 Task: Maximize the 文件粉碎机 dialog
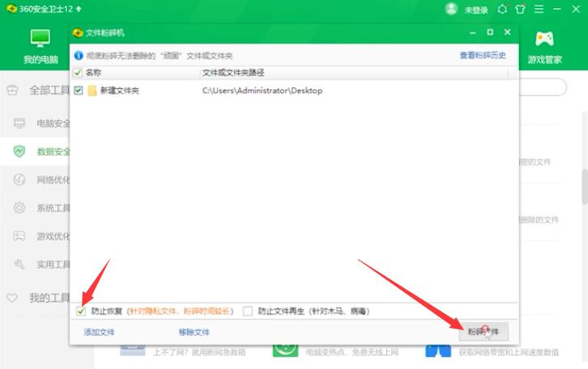tap(490, 32)
